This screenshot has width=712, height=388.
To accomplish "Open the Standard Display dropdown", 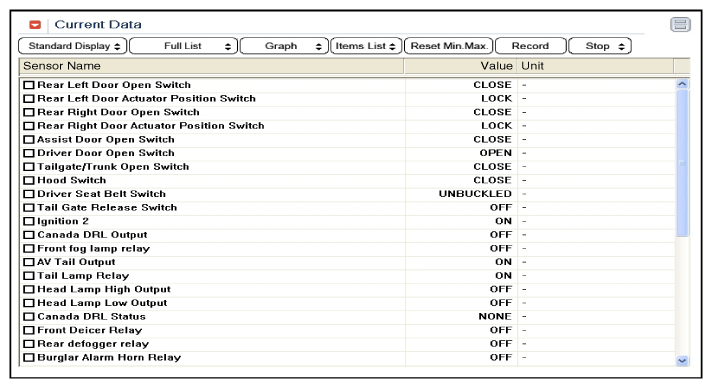I will (73, 46).
